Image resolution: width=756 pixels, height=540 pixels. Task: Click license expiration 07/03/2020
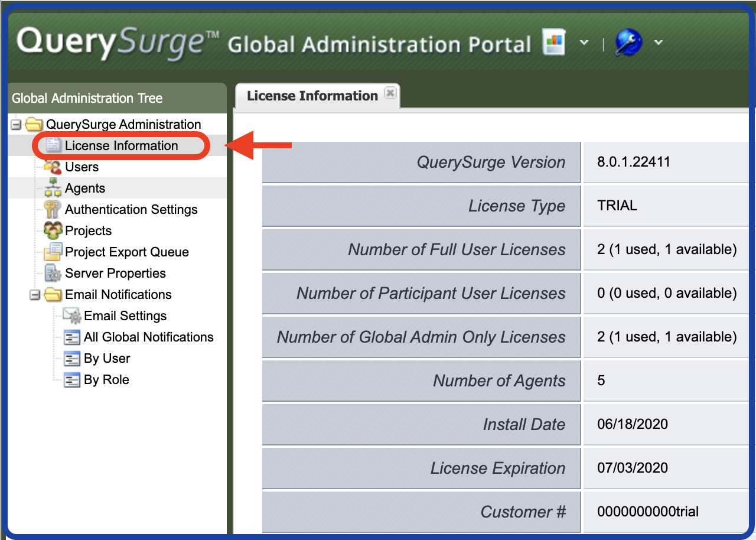[633, 468]
